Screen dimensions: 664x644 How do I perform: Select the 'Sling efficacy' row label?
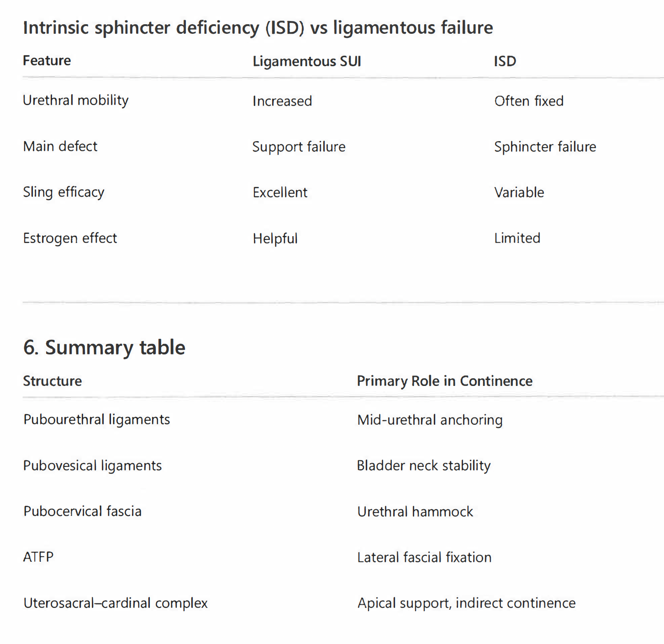tap(63, 192)
